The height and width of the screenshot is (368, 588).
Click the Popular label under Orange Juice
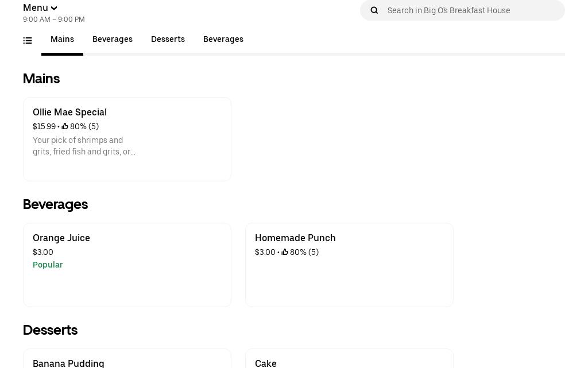48,265
